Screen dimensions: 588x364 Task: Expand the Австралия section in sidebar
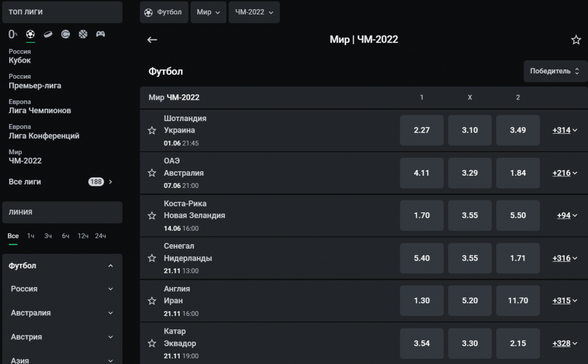point(62,313)
